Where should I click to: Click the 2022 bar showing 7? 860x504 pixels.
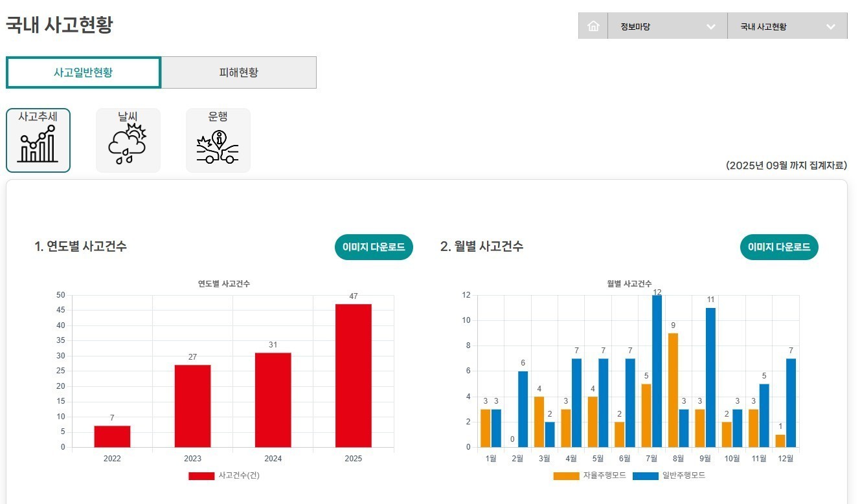point(112,437)
